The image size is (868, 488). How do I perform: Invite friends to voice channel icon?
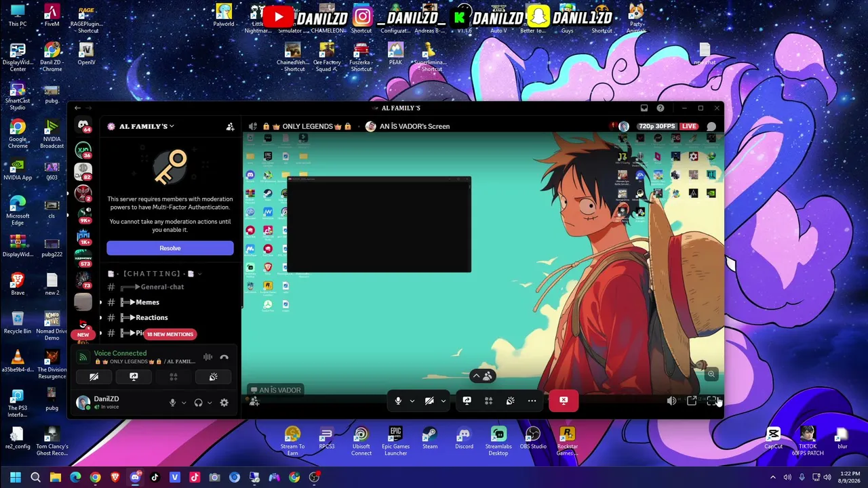tap(254, 402)
